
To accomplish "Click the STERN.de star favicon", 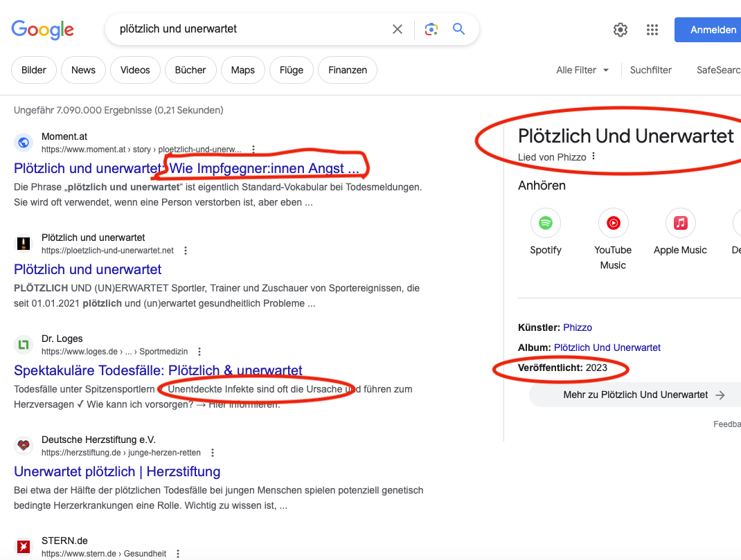I will [x=23, y=546].
